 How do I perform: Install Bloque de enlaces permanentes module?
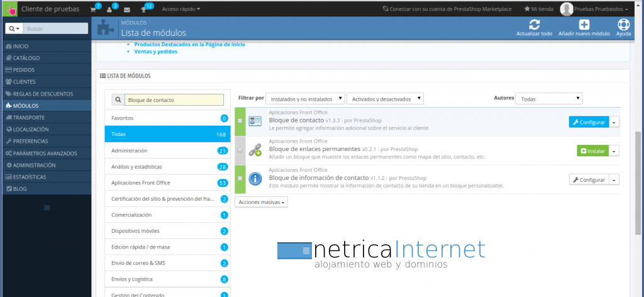coord(592,151)
